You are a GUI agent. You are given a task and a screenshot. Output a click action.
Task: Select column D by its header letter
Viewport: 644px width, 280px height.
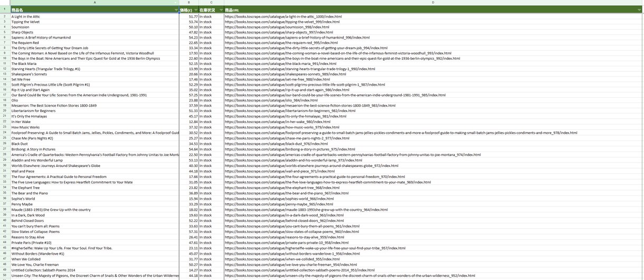[433, 3]
